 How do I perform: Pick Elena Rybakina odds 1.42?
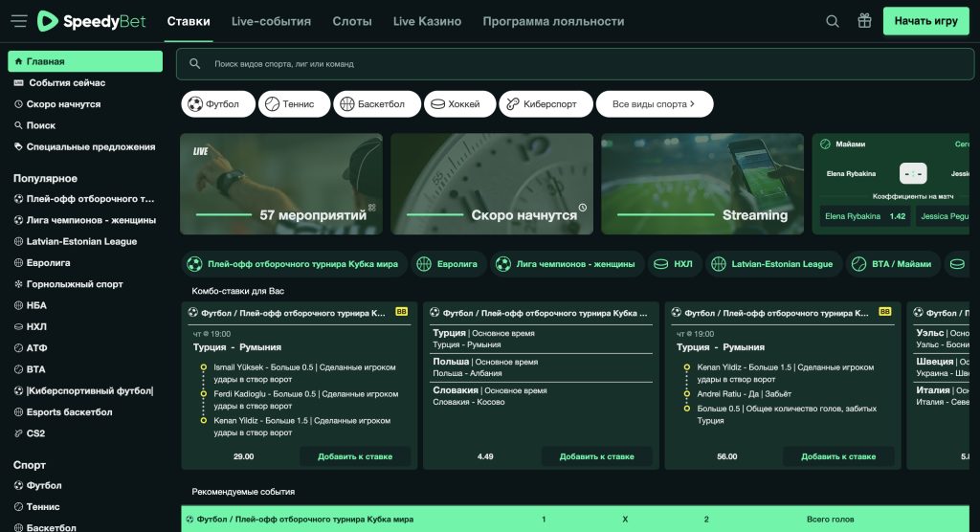pos(864,216)
